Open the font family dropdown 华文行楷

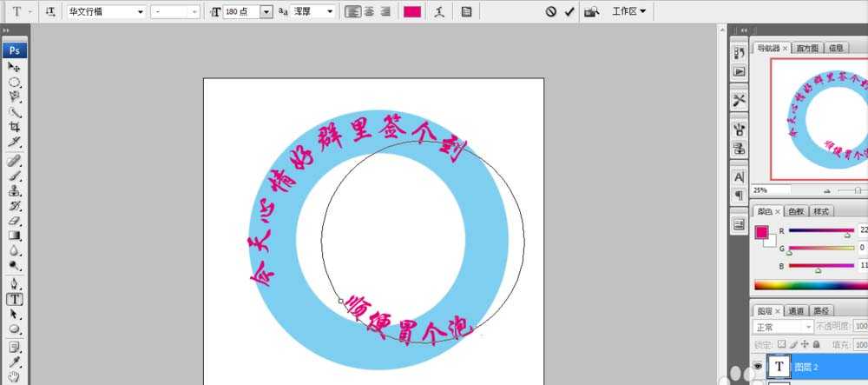tap(105, 11)
